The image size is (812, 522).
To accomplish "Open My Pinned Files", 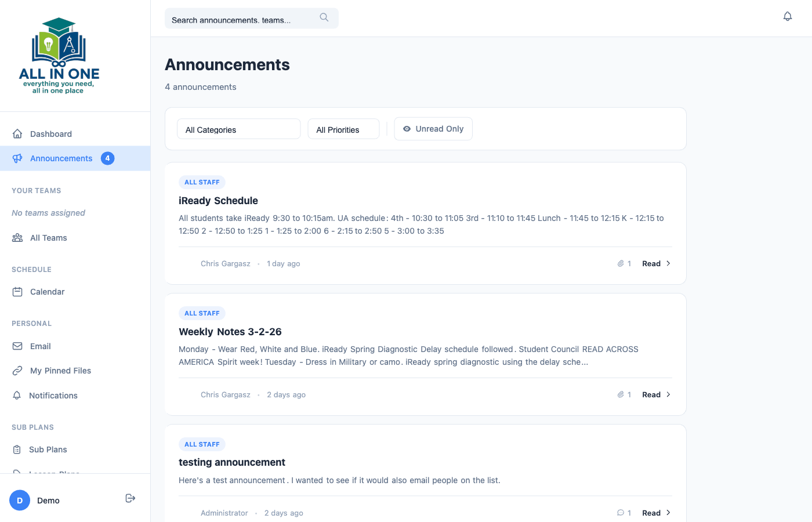I will (60, 370).
